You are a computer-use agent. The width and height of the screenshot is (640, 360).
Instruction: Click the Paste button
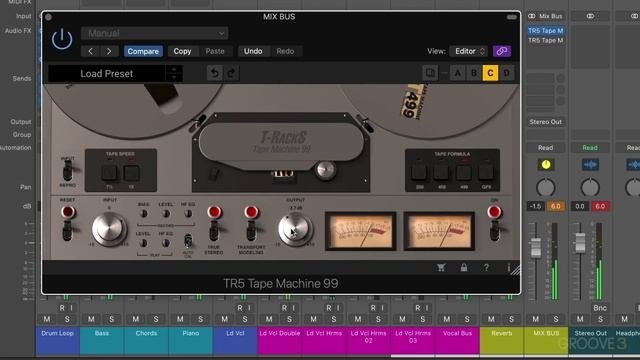[215, 51]
